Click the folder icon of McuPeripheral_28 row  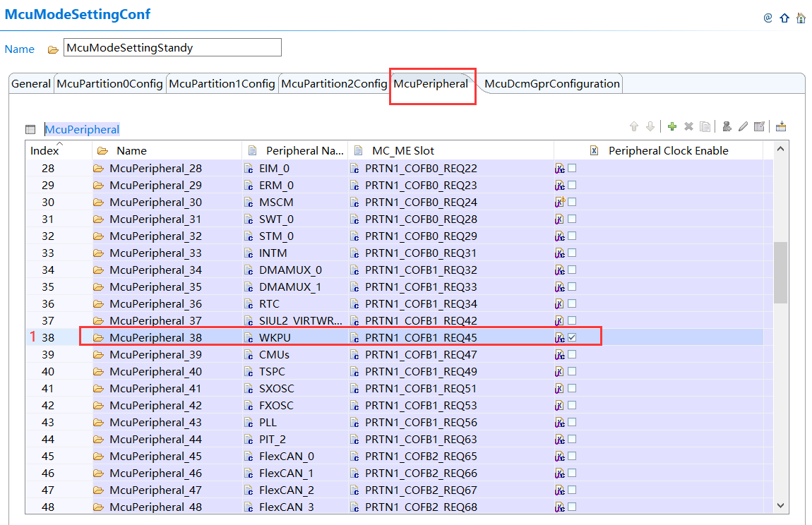coord(98,168)
